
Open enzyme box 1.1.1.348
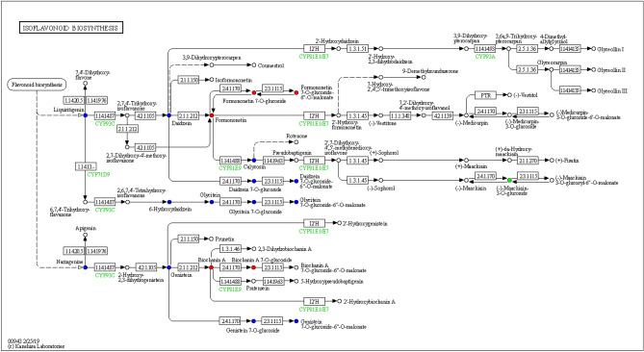[x=400, y=115]
